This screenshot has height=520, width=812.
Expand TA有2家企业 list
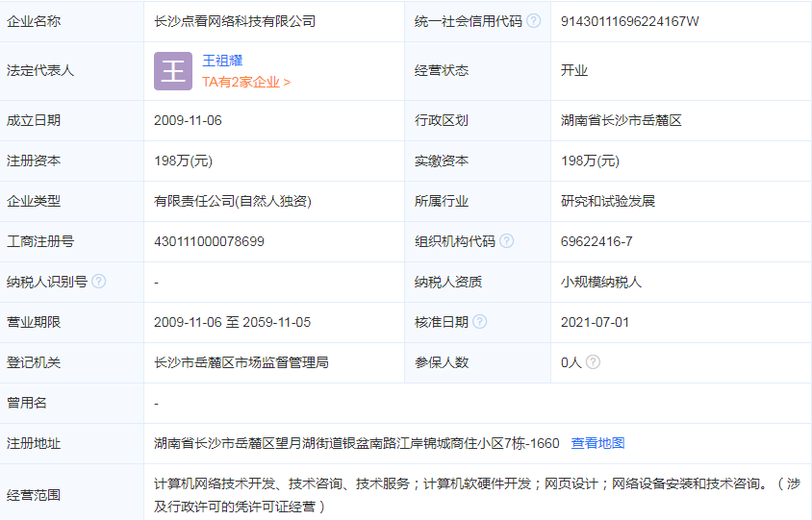(245, 83)
